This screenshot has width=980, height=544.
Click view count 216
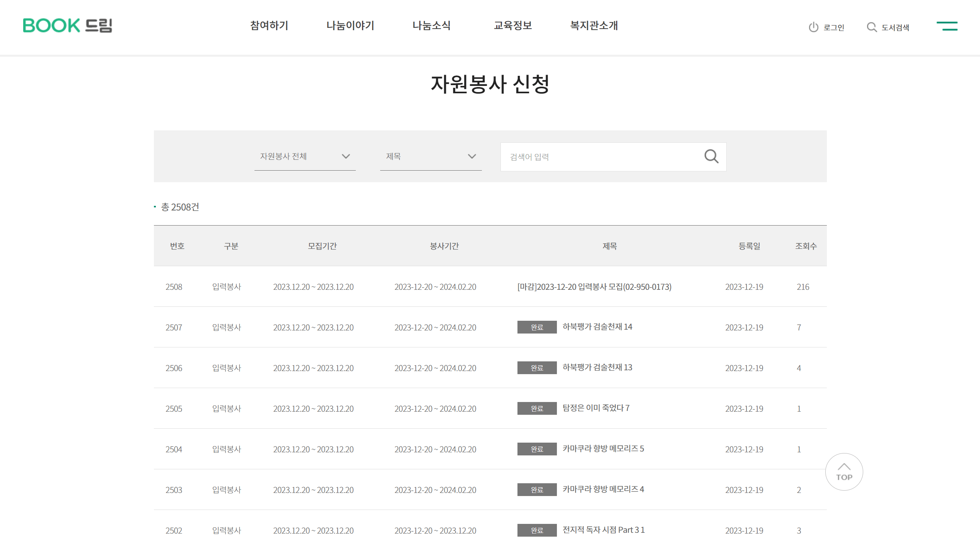pos(803,287)
